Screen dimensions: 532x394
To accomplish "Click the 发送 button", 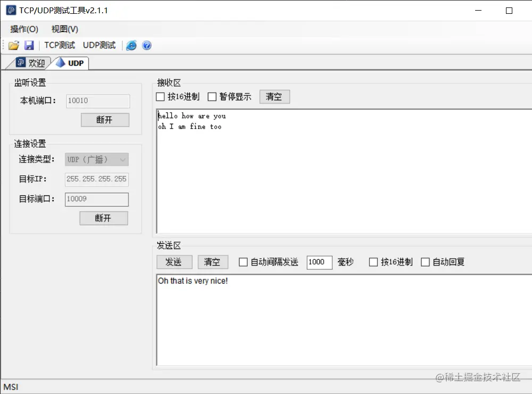I will pyautogui.click(x=174, y=262).
